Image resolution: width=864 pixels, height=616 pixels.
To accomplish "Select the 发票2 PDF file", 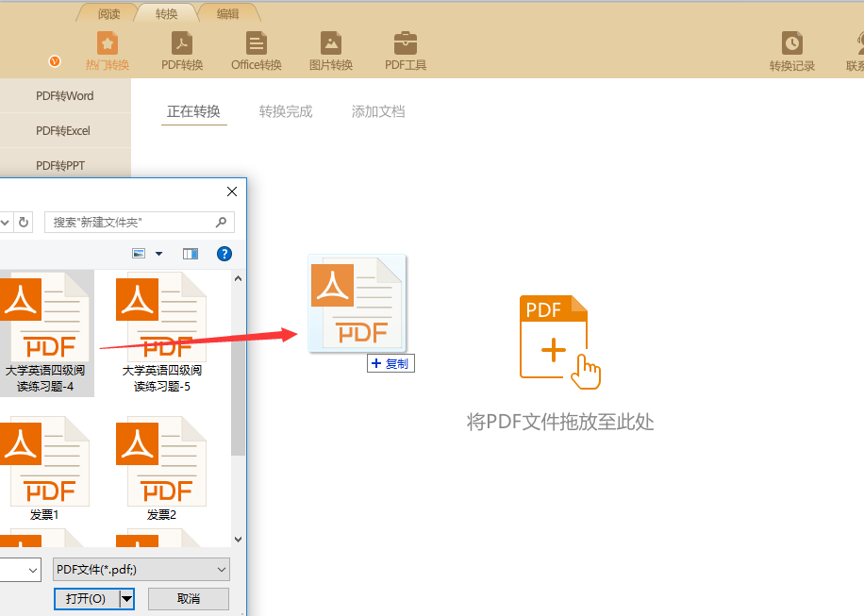I will point(161,468).
